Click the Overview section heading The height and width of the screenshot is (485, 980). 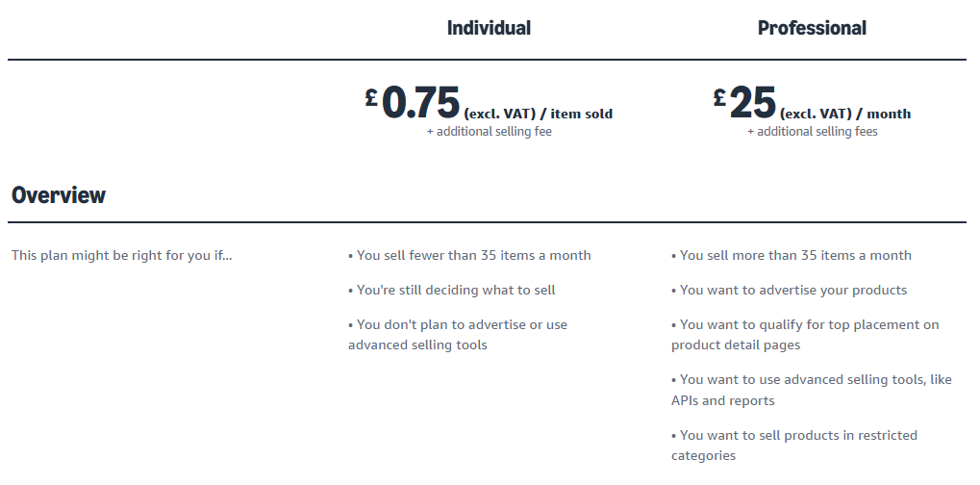pos(59,195)
